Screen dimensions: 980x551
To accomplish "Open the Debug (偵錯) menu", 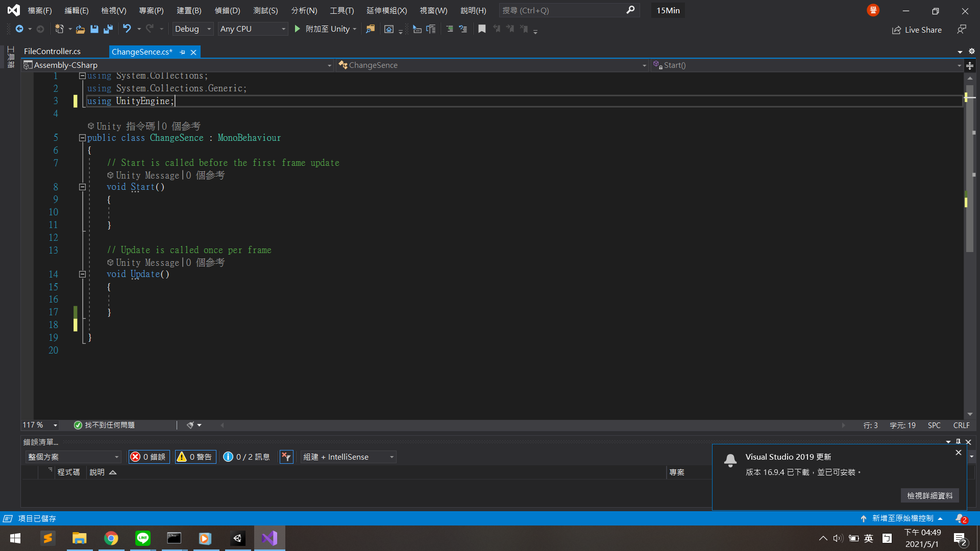I will (227, 10).
